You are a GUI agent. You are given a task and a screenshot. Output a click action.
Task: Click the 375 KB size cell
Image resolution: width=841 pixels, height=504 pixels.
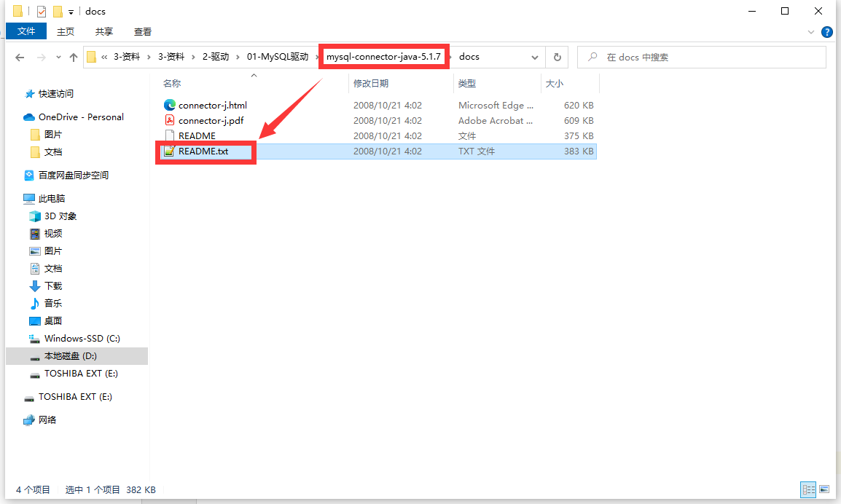579,136
